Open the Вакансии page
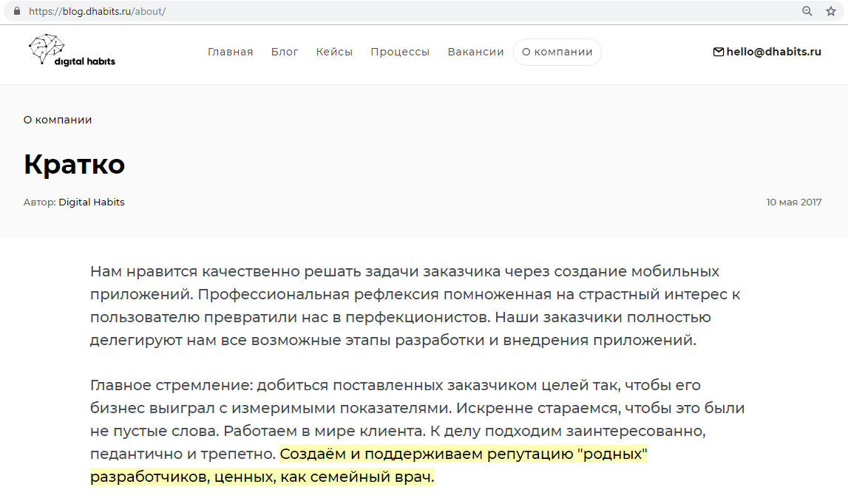Image resolution: width=848 pixels, height=504 pixels. tap(475, 52)
